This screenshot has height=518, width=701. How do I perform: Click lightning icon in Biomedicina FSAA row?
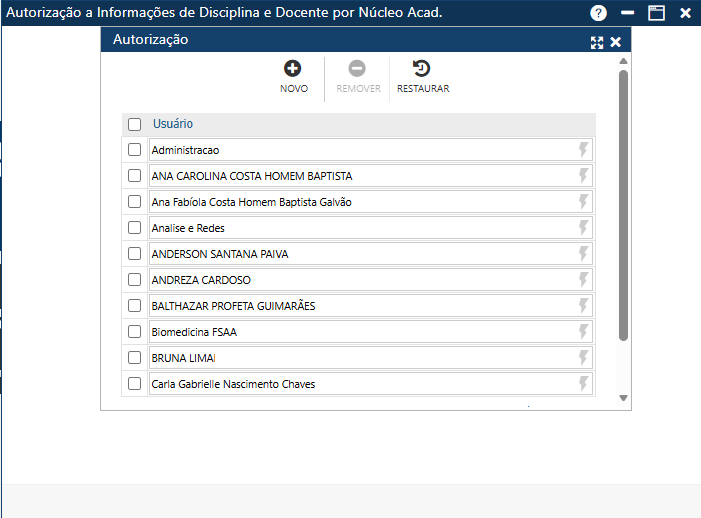click(x=584, y=332)
